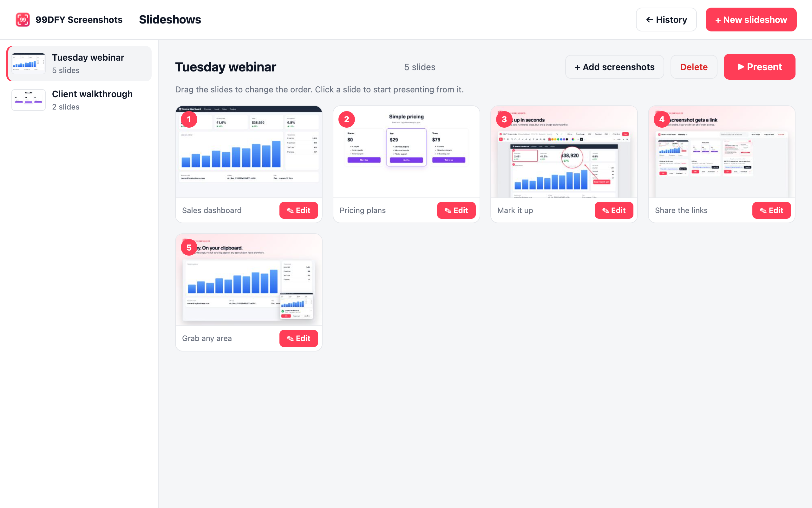The image size is (812, 508).
Task: Start presenting with the Present button
Action: tap(759, 67)
